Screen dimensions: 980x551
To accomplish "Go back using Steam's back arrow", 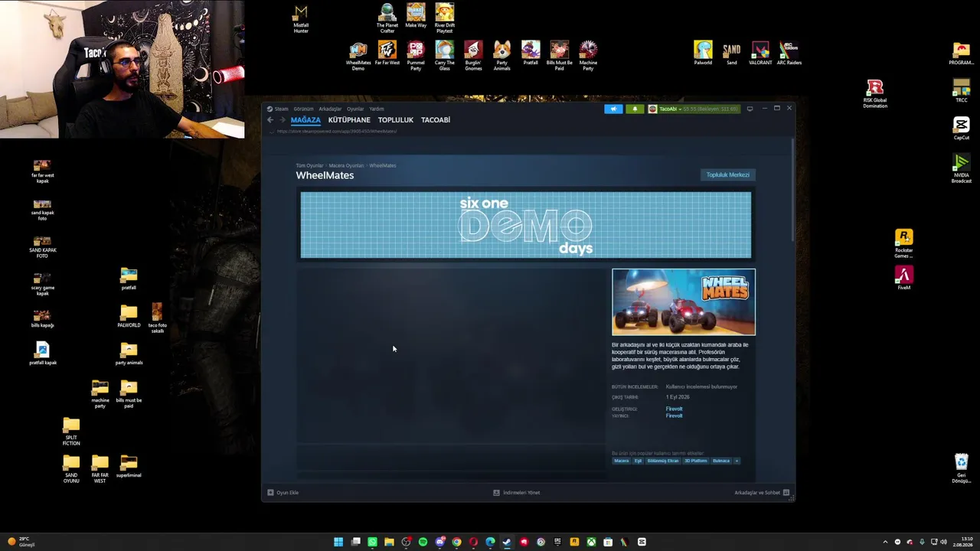I will (270, 120).
